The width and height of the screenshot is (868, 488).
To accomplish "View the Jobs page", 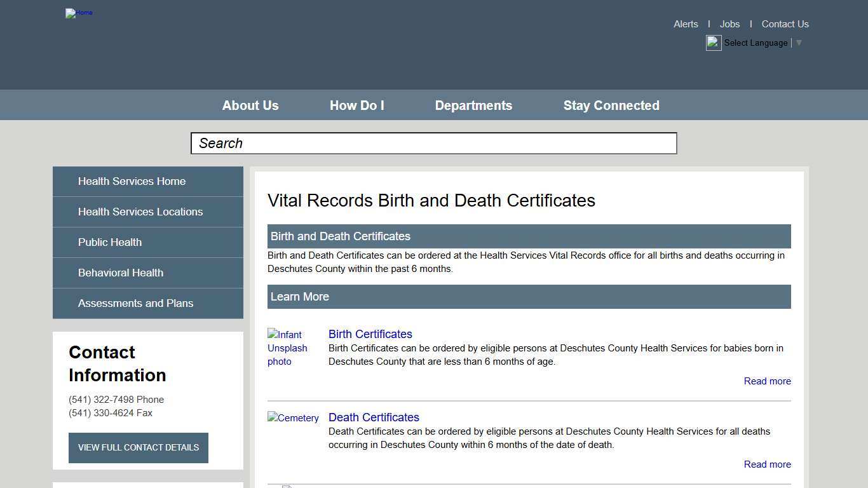I will (x=729, y=24).
